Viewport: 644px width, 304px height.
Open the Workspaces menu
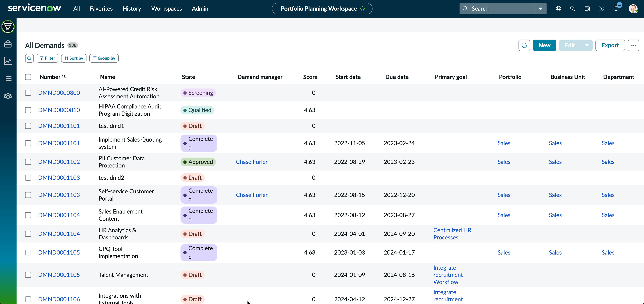coord(166,9)
